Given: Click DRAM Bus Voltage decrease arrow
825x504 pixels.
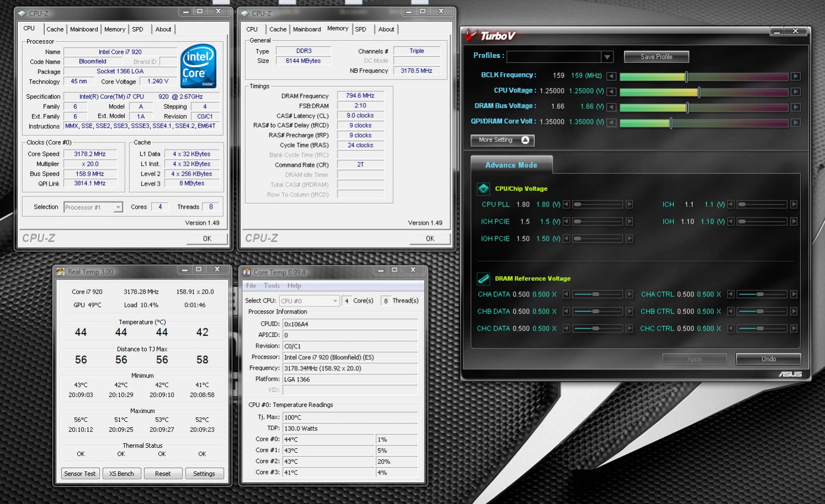Looking at the screenshot, I should (x=611, y=107).
